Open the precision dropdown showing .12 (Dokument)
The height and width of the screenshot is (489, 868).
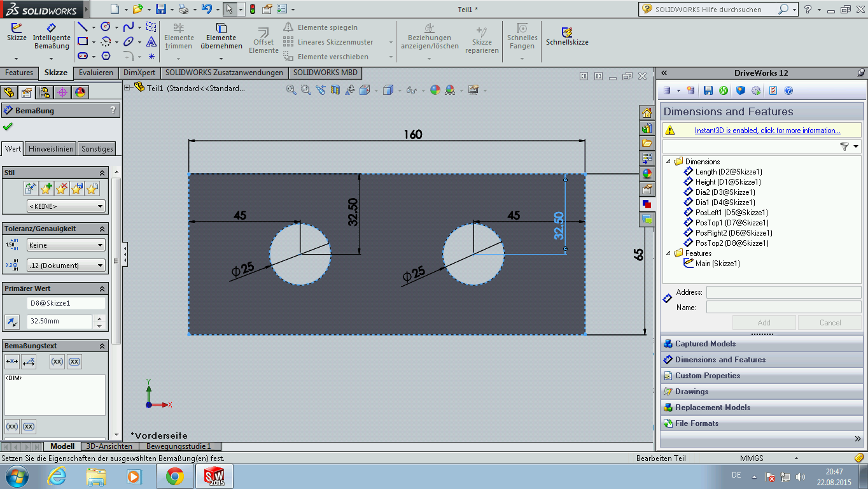coord(66,266)
